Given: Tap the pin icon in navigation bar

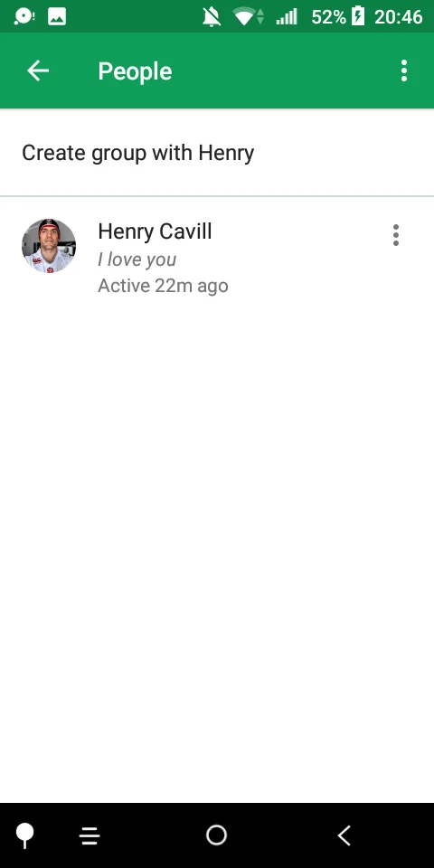Looking at the screenshot, I should [x=25, y=835].
